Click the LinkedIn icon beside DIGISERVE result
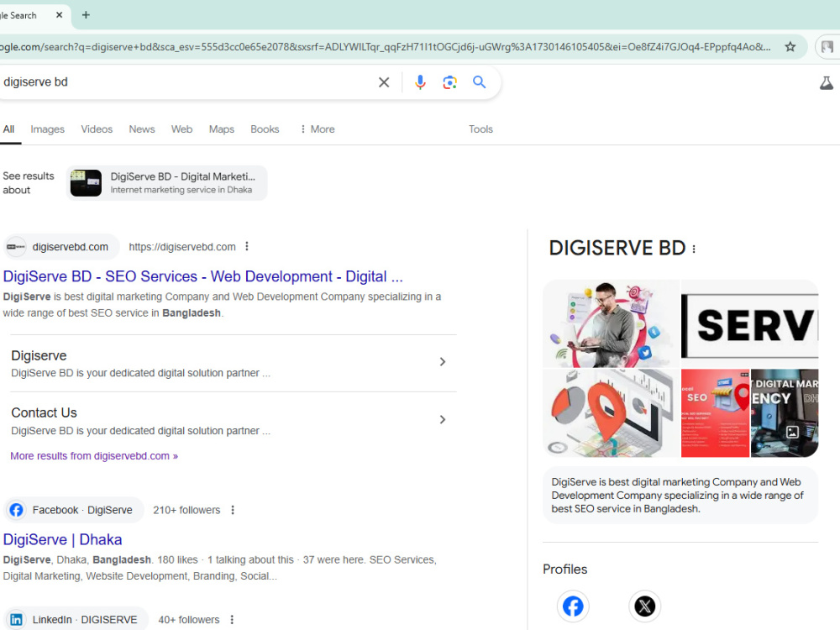 tap(16, 620)
